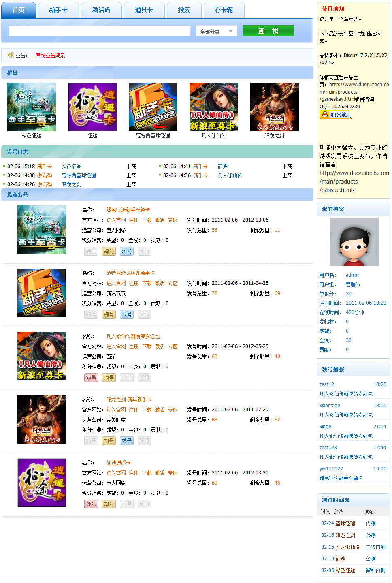Open xiaomage user link in 领号播报
This screenshot has width=392, height=583.
330,406
